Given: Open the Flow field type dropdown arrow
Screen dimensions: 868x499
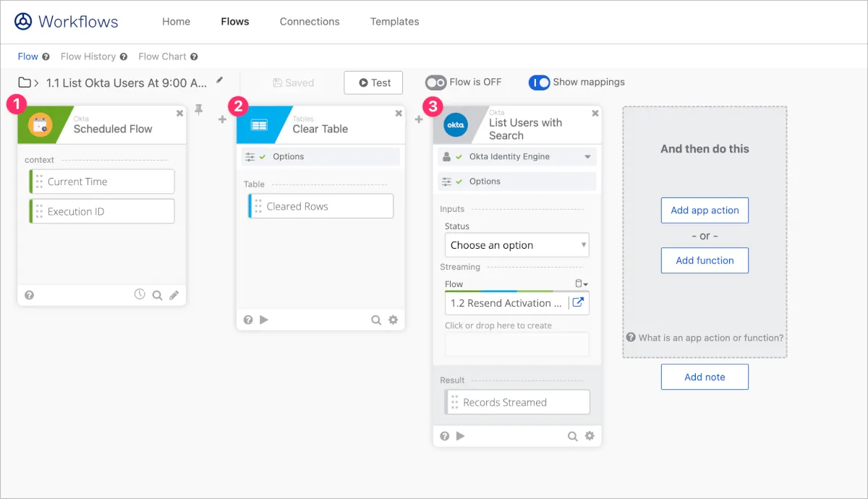Looking at the screenshot, I should [582, 284].
